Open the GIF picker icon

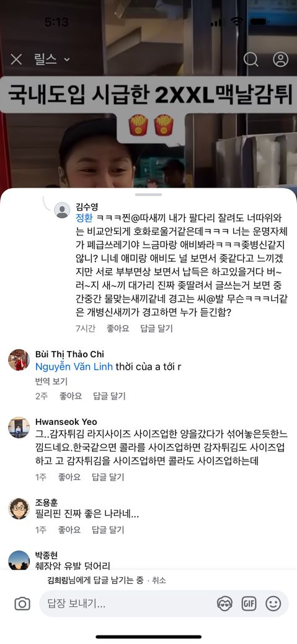(249, 604)
